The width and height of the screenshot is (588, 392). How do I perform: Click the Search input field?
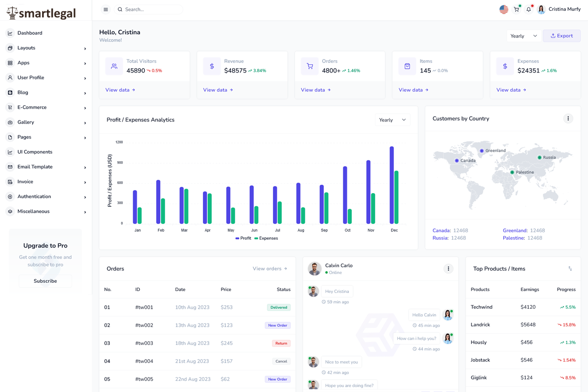click(152, 9)
